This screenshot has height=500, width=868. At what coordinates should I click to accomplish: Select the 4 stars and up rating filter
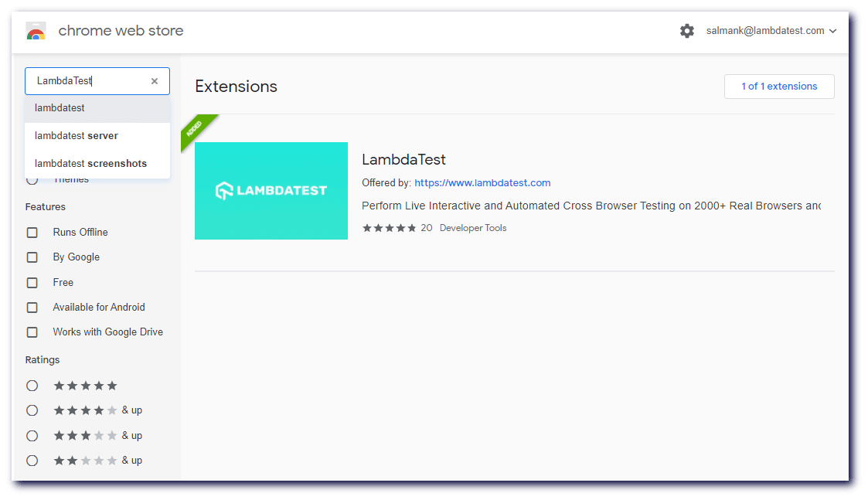pos(32,410)
